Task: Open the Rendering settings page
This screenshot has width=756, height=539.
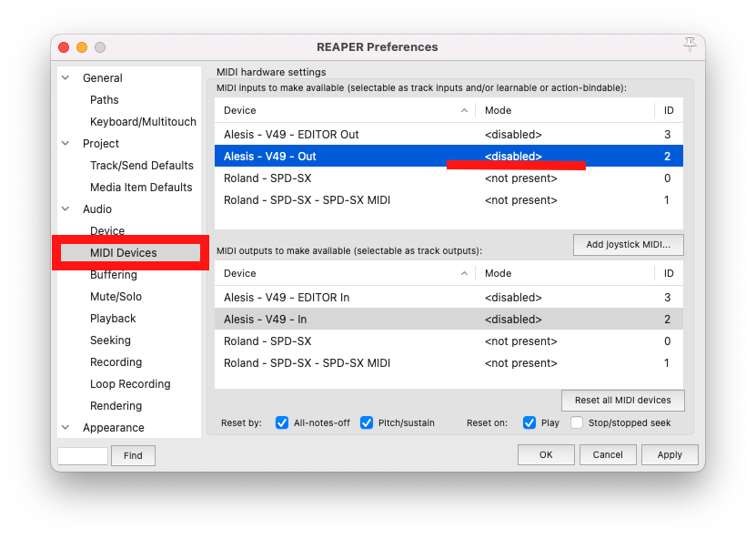Action: pyautogui.click(x=116, y=406)
